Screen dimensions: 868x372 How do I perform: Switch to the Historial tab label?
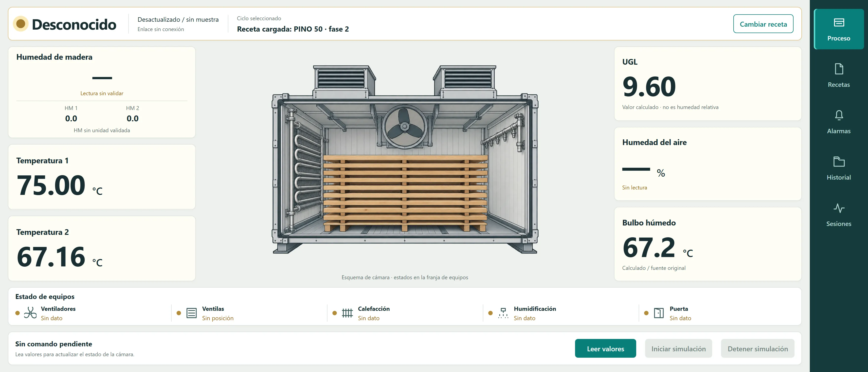click(x=839, y=177)
